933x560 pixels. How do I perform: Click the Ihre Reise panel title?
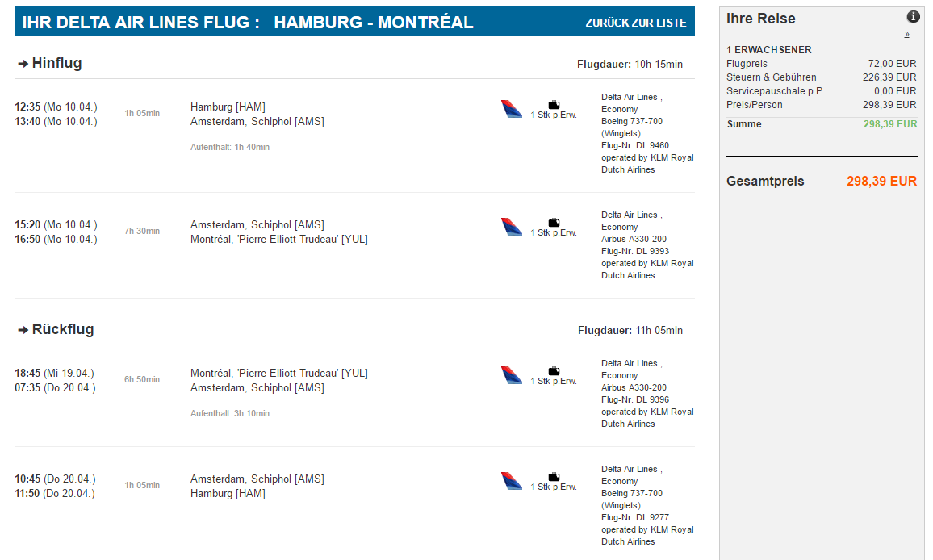(x=760, y=19)
